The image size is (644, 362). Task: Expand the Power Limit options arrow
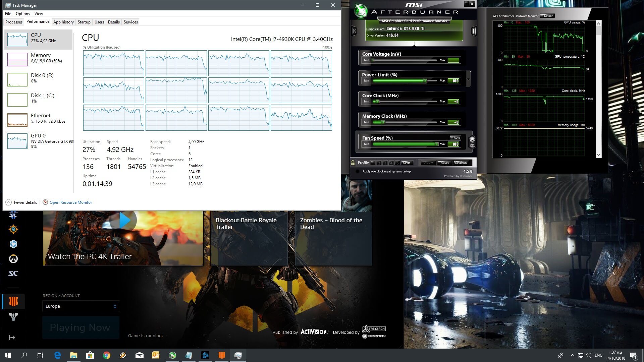tap(468, 79)
